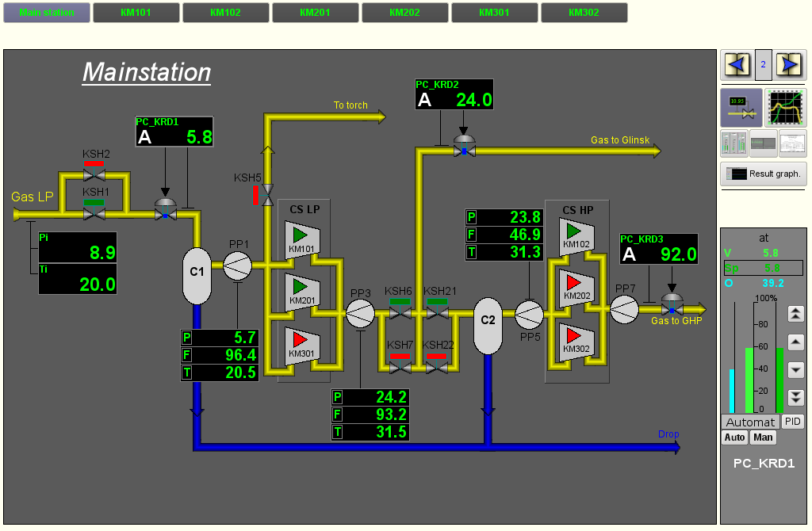Go to next page arrow
The width and height of the screenshot is (812, 531).
790,65
